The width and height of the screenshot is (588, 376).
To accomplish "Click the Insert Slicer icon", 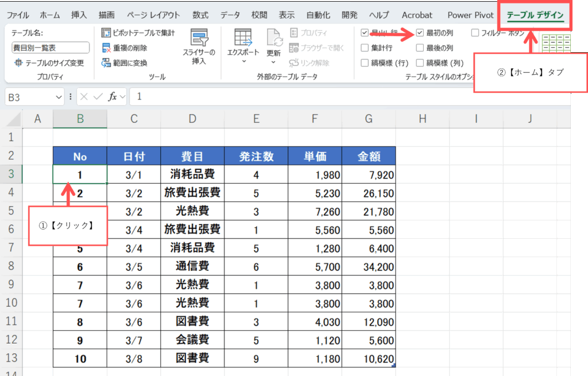I will click(x=200, y=39).
